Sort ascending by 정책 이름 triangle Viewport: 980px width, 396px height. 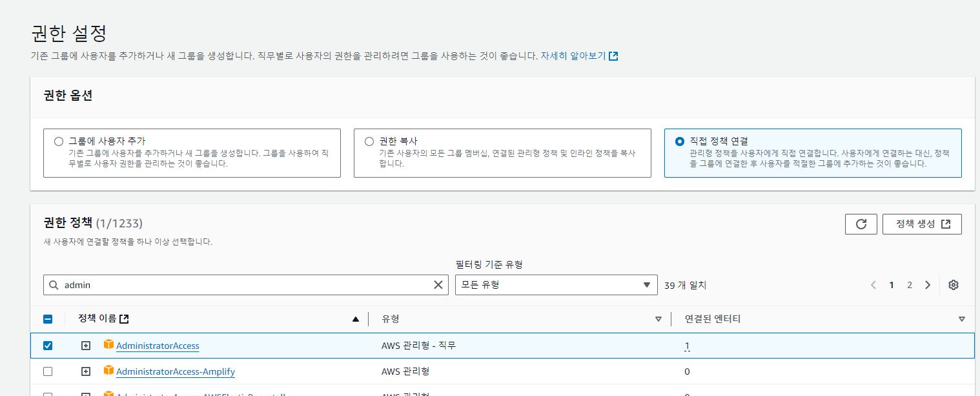click(x=355, y=319)
